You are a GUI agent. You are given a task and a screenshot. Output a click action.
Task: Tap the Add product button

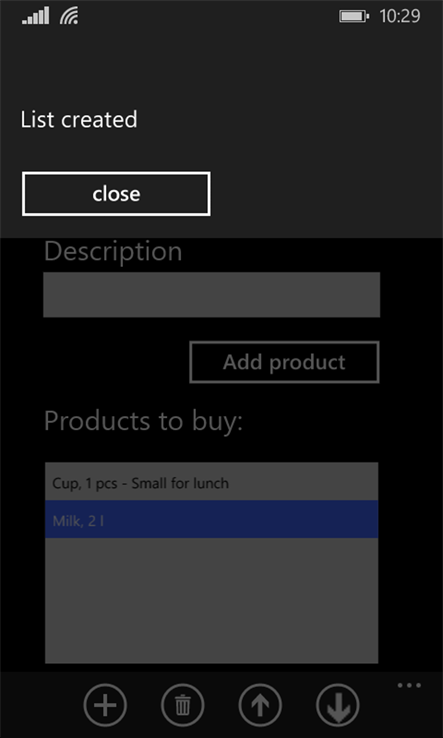point(284,362)
